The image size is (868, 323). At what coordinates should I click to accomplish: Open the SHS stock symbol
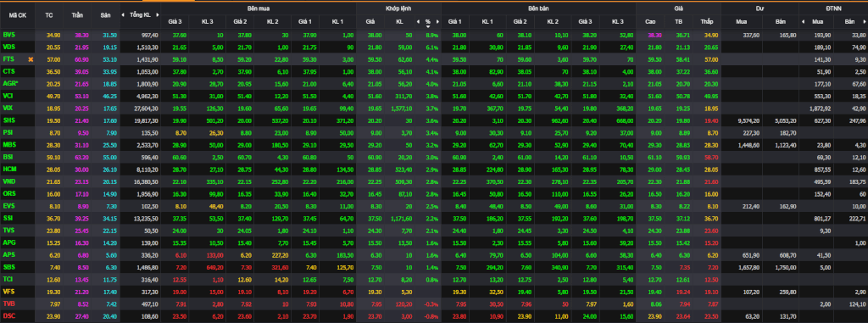[8, 120]
